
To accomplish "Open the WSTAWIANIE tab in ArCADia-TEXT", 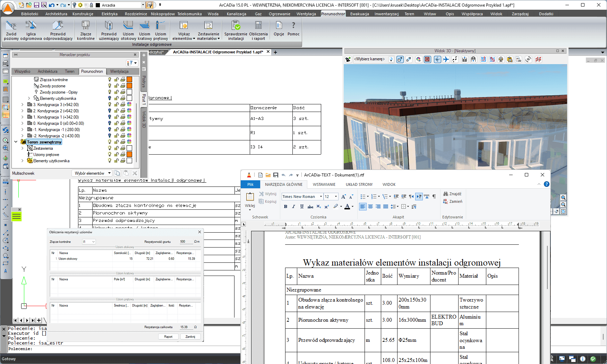I will click(x=324, y=184).
